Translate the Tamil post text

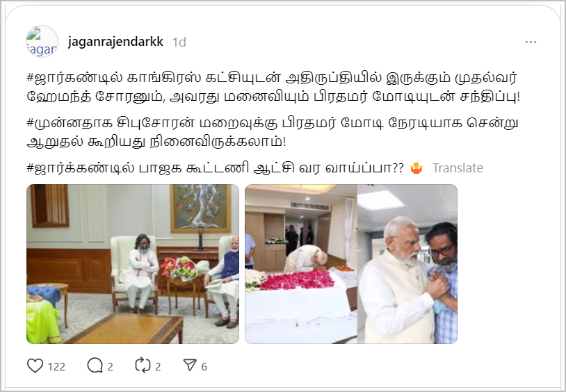(x=458, y=168)
